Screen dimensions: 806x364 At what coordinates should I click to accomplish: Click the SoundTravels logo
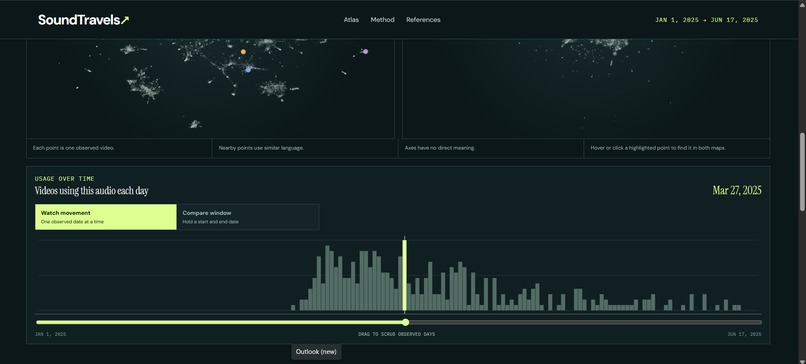click(x=84, y=20)
